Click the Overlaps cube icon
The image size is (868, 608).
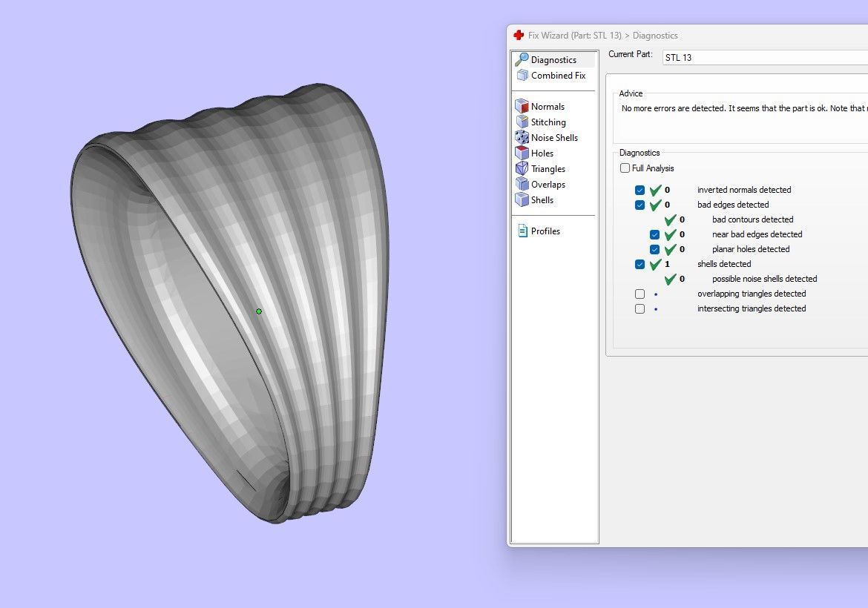[x=522, y=184]
